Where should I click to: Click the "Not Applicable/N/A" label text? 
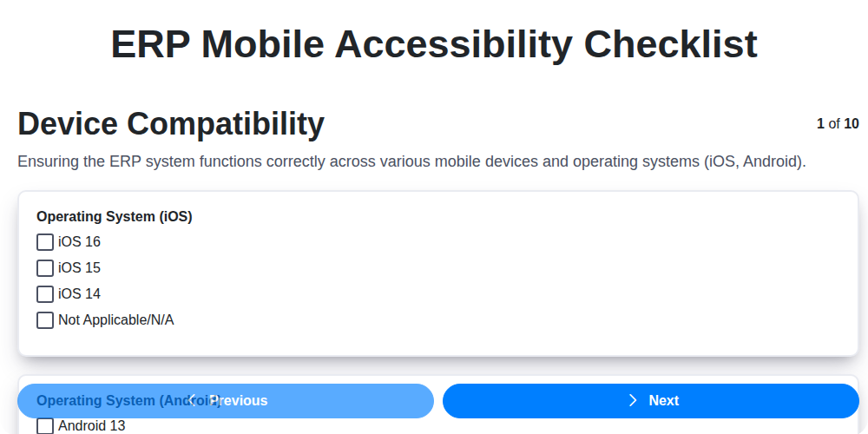coord(115,320)
